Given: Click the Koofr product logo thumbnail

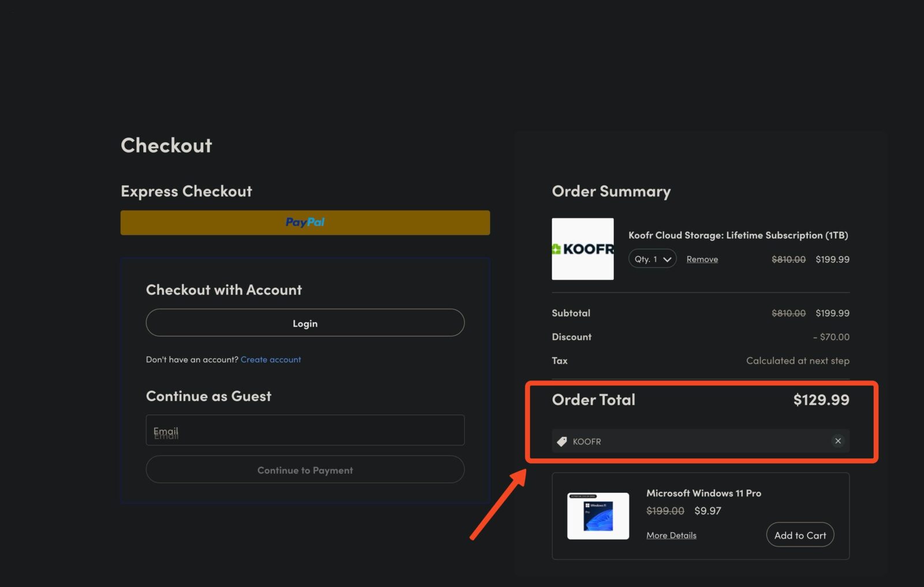Looking at the screenshot, I should pyautogui.click(x=583, y=249).
